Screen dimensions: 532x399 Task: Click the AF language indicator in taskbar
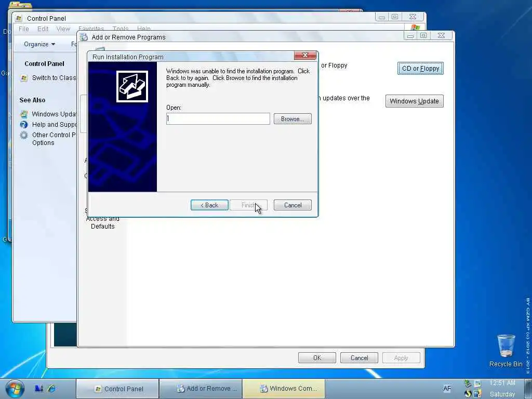click(x=447, y=389)
